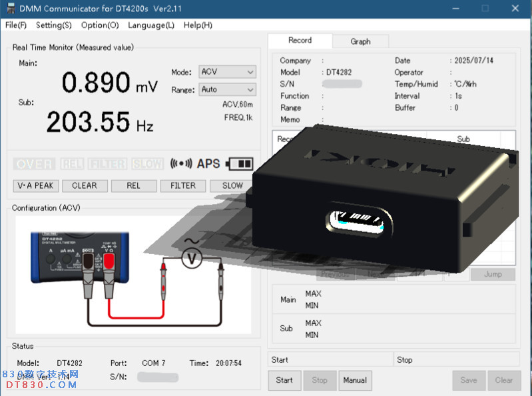Screen dimensions: 532x396
Task: Click the continuity buzzer sound icon
Action: (182, 163)
